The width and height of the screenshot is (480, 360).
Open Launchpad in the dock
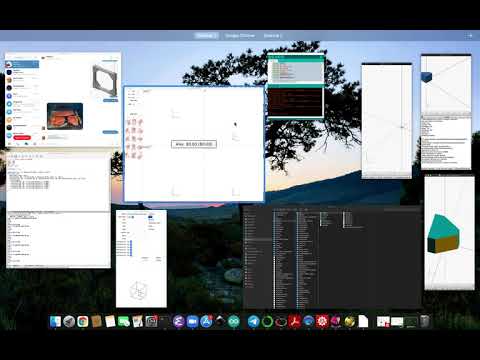[x=69, y=322]
